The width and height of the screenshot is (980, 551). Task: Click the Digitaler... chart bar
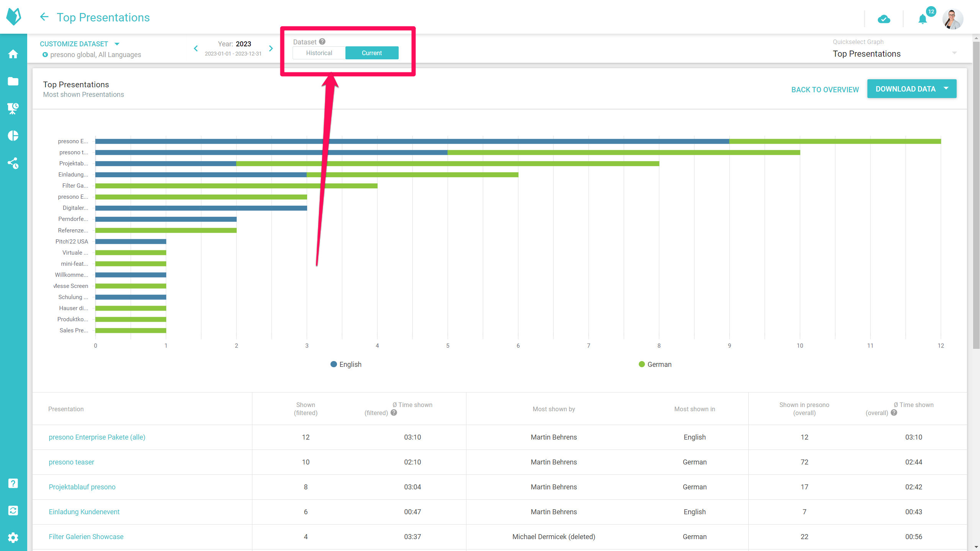coord(201,208)
